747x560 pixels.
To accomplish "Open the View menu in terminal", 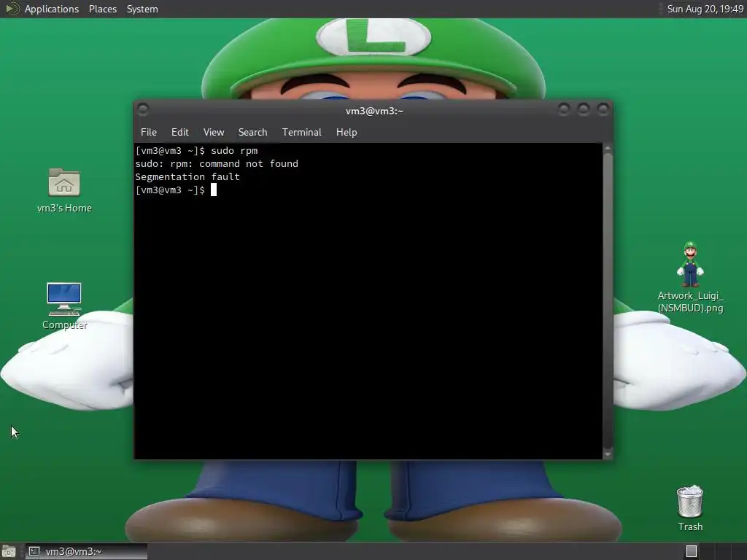I will pos(214,133).
